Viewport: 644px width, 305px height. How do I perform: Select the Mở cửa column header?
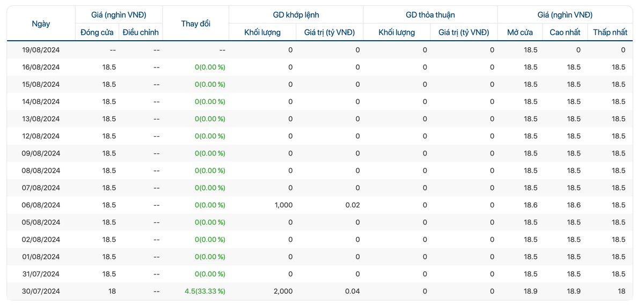519,32
